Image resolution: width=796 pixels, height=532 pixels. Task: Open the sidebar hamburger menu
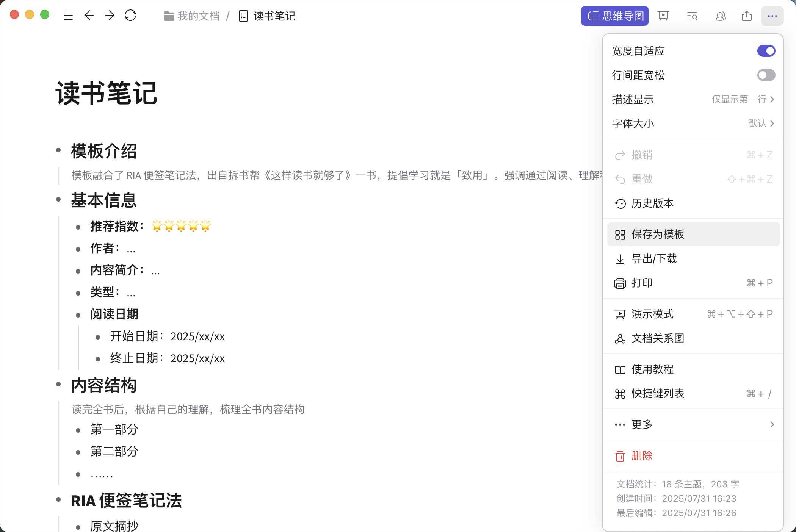click(68, 16)
